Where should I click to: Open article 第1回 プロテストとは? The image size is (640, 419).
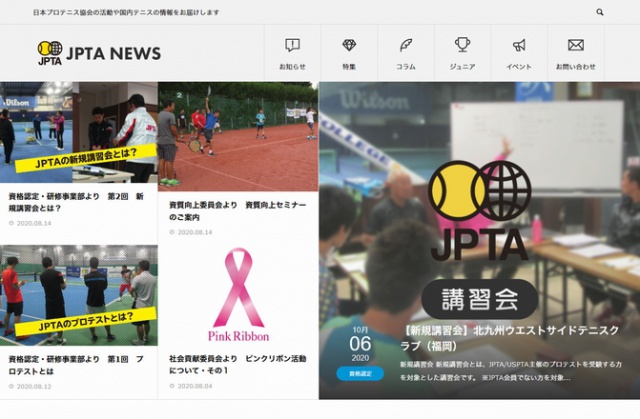coord(76,365)
